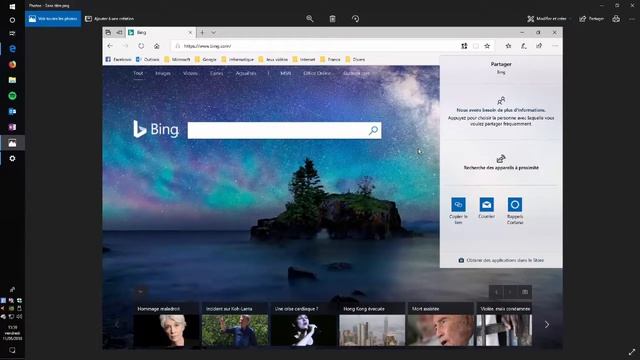Click the Photos 'Partager' toolbar button
This screenshot has height=360, width=640.
tap(591, 19)
